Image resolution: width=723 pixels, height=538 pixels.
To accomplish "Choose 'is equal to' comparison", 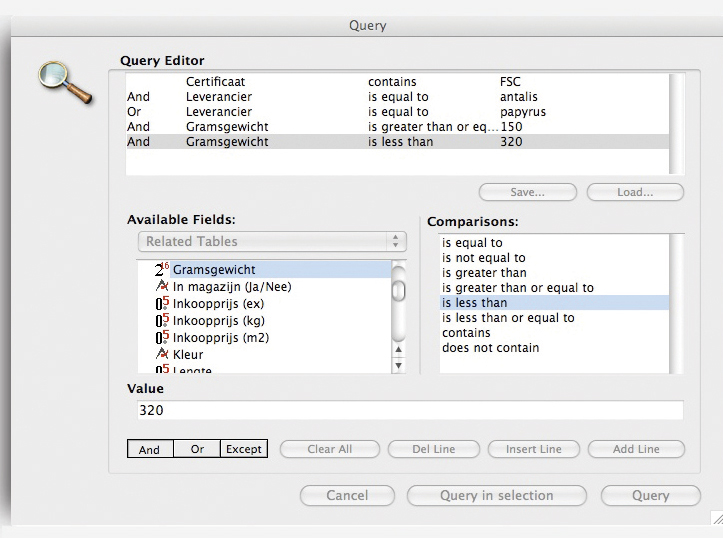I will pyautogui.click(x=554, y=242).
